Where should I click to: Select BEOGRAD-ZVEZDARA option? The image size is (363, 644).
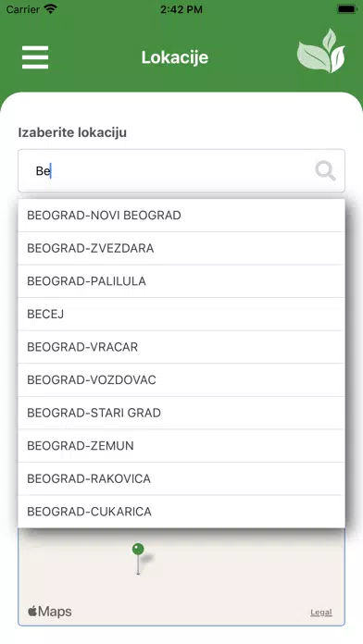[181, 248]
